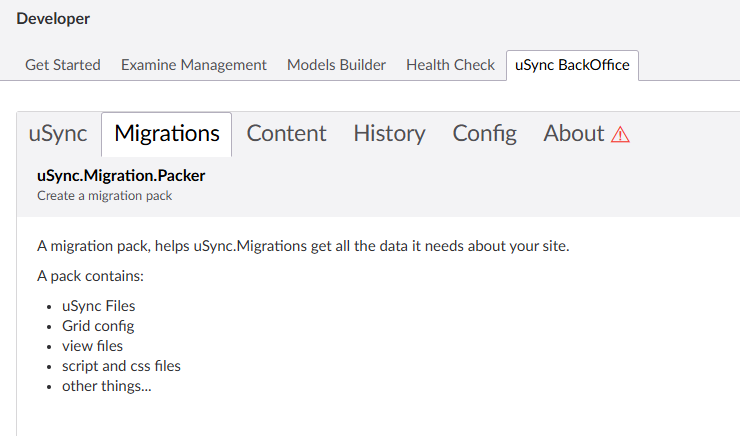
Task: Click the 'Create a migration pack' subtitle
Action: (x=105, y=196)
